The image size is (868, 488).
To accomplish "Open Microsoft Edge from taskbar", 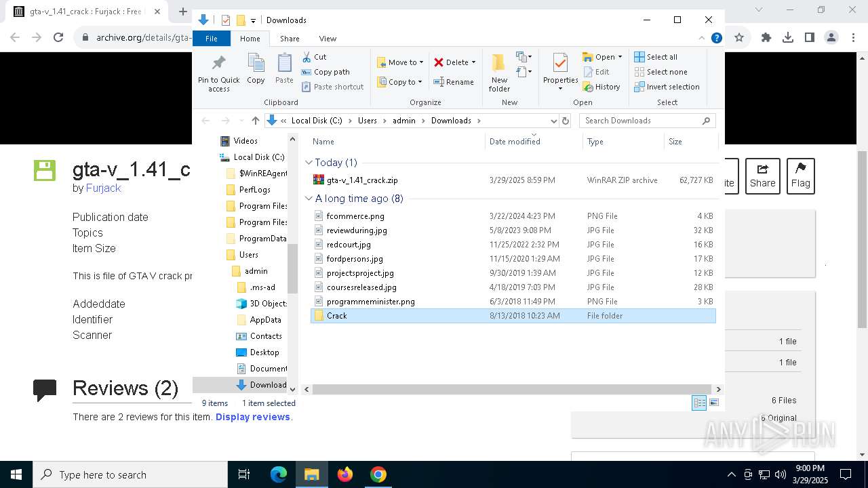I will (x=279, y=474).
